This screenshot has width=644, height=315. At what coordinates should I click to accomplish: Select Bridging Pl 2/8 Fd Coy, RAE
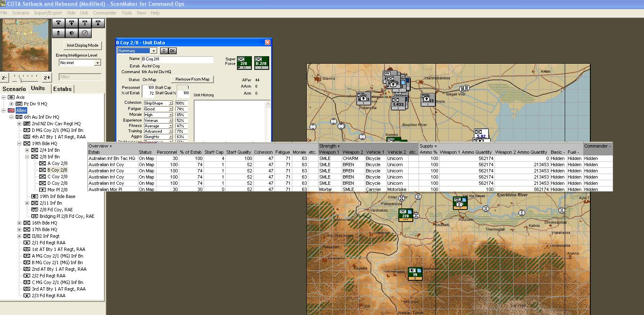click(x=67, y=216)
